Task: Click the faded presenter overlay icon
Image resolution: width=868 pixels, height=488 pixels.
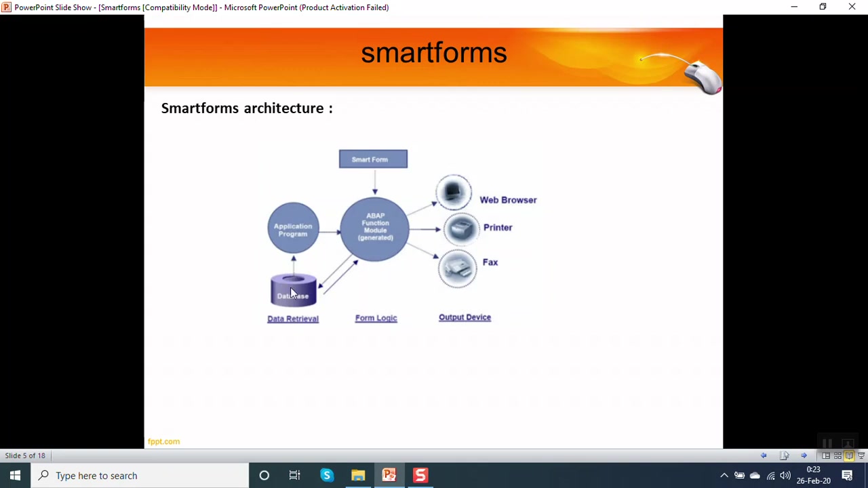Action: [848, 443]
